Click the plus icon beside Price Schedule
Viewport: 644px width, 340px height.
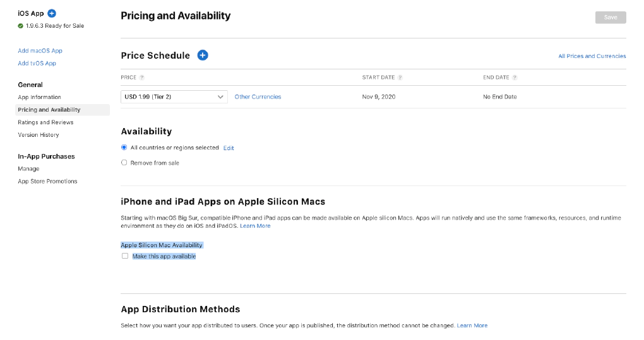click(x=203, y=56)
